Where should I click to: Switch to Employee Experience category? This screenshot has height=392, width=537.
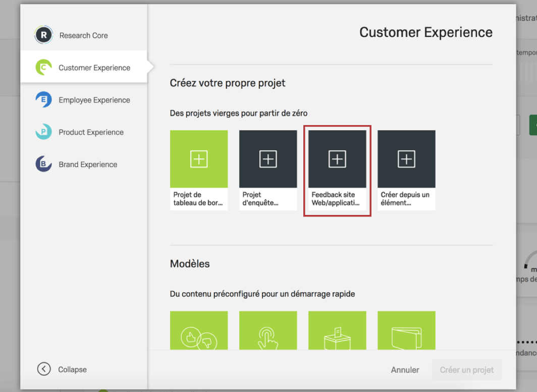84,100
